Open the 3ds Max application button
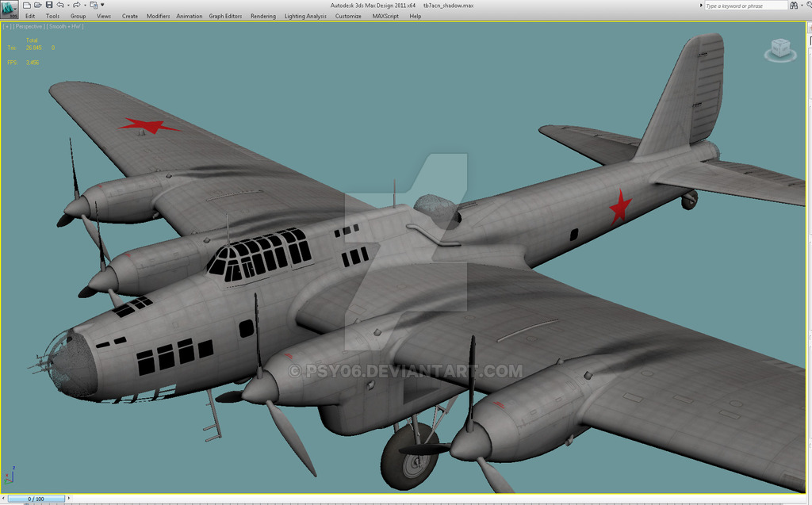This screenshot has height=505, width=812. coord(10,10)
